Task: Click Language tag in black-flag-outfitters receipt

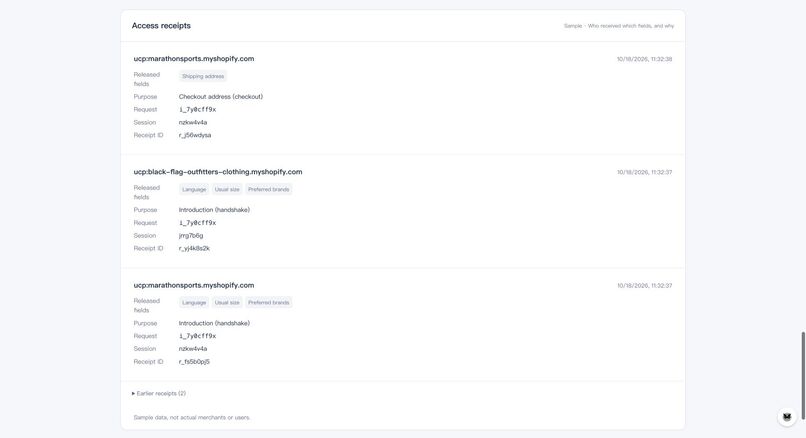Action: pos(194,189)
